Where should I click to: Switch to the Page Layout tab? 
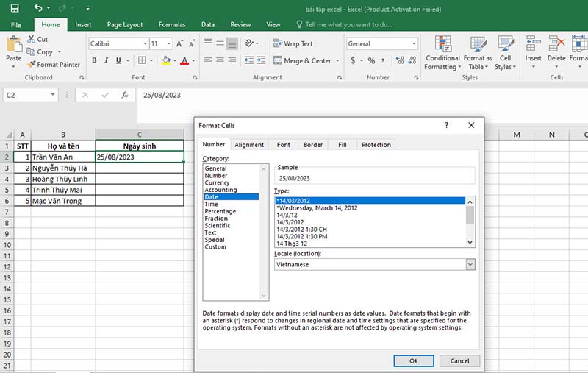click(125, 25)
